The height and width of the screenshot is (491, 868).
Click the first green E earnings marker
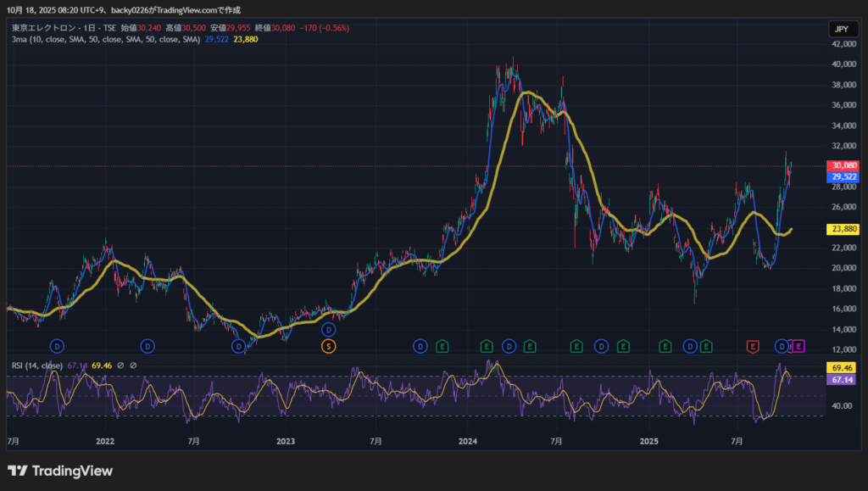click(442, 346)
